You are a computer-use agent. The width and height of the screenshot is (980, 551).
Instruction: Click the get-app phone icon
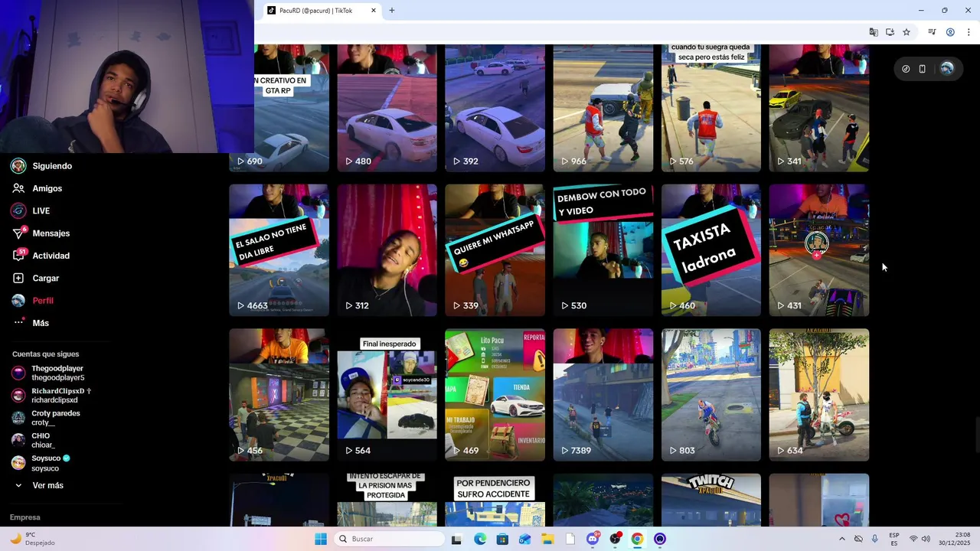(x=923, y=69)
